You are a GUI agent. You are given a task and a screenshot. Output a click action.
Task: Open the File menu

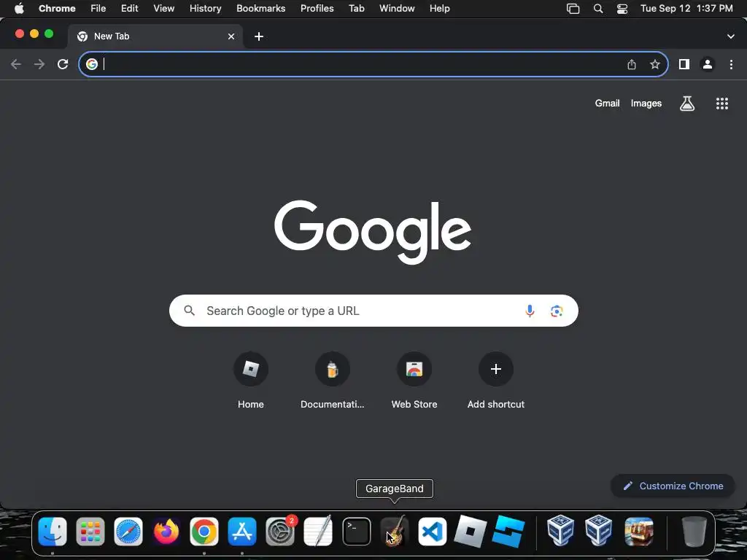98,9
